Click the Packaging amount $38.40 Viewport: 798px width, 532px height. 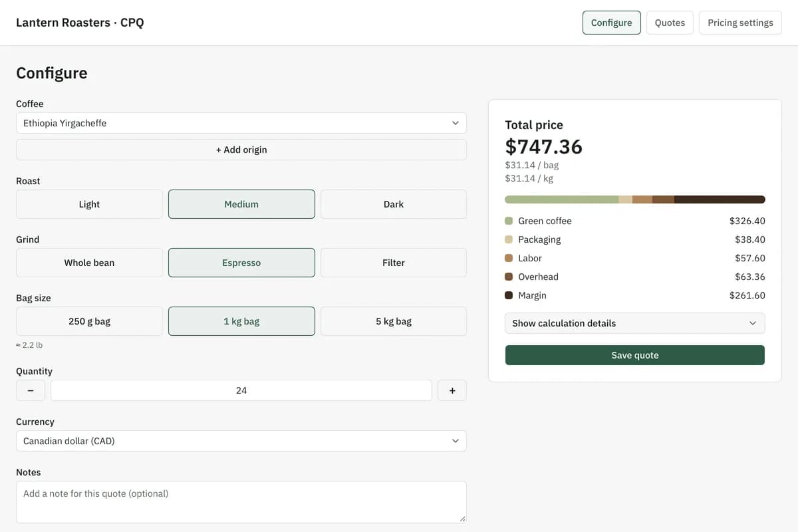(x=750, y=239)
